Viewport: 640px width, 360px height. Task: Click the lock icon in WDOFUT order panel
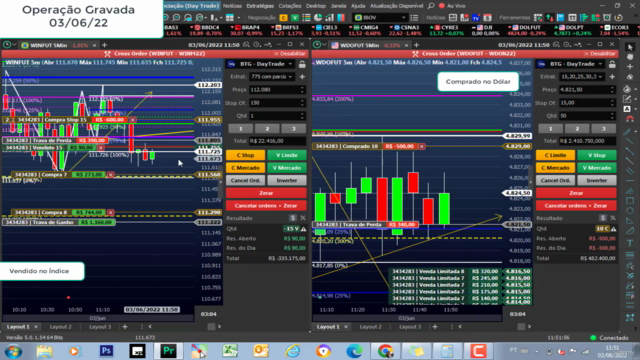pos(612,64)
